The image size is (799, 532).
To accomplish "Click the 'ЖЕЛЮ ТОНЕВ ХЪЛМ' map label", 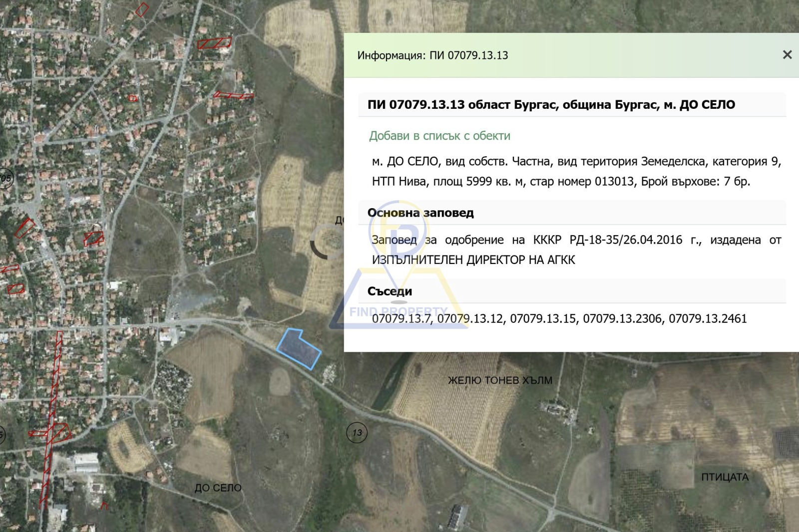I will click(x=500, y=380).
